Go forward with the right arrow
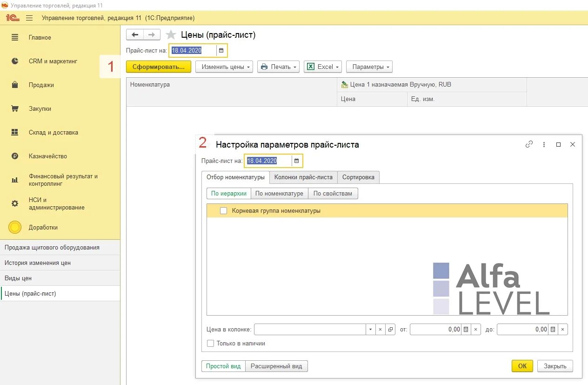Screen dimensions: 588x385 (152, 34)
